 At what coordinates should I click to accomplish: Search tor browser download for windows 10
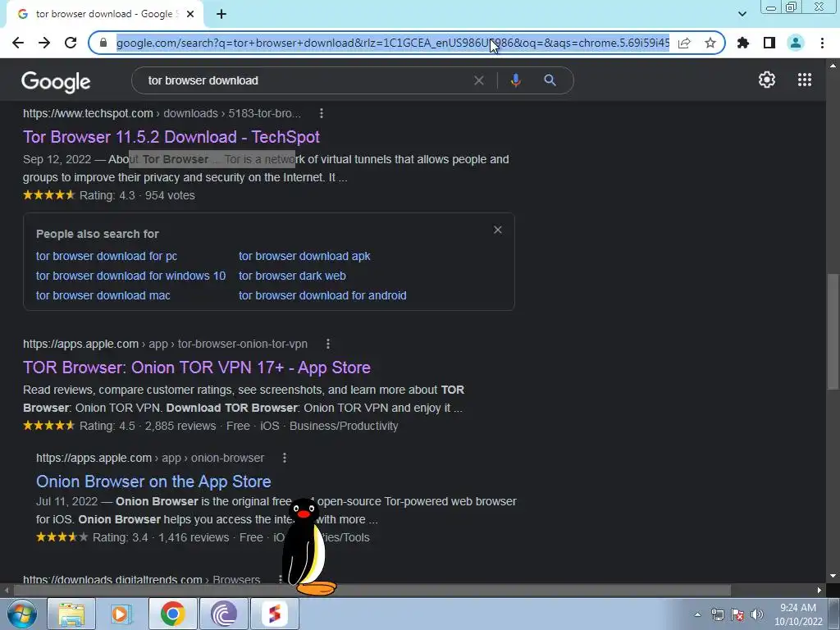click(x=130, y=276)
